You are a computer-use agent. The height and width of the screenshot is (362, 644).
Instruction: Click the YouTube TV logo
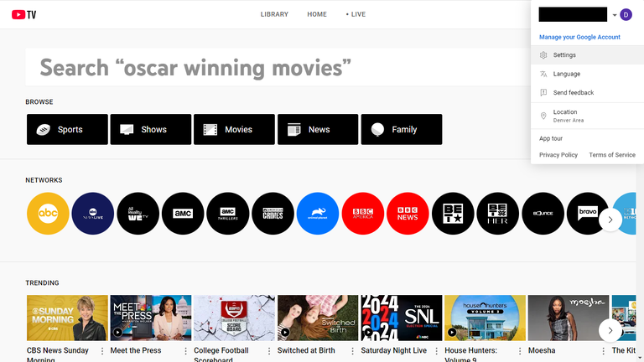point(23,15)
